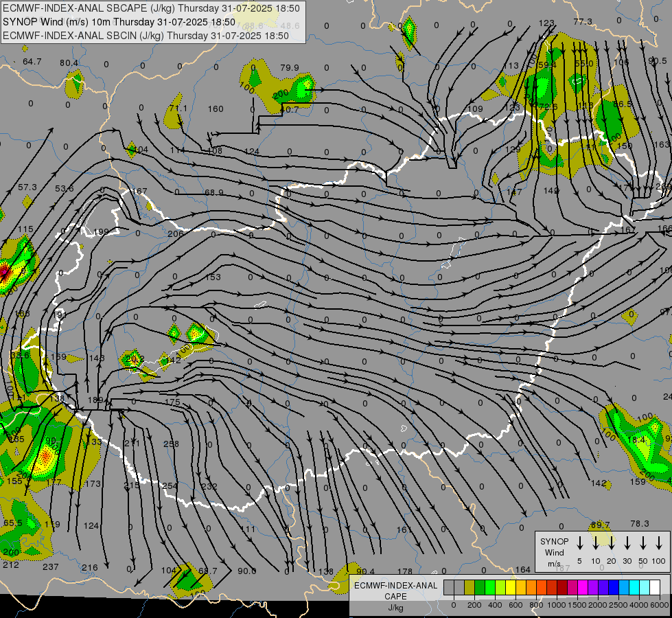Click the SBCIN title line in header box

pyautogui.click(x=146, y=36)
